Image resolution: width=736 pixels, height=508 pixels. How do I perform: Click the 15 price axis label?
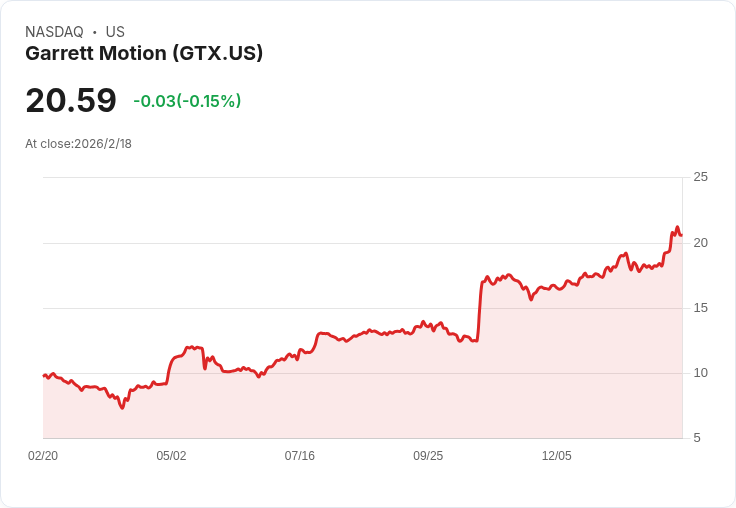pos(700,308)
